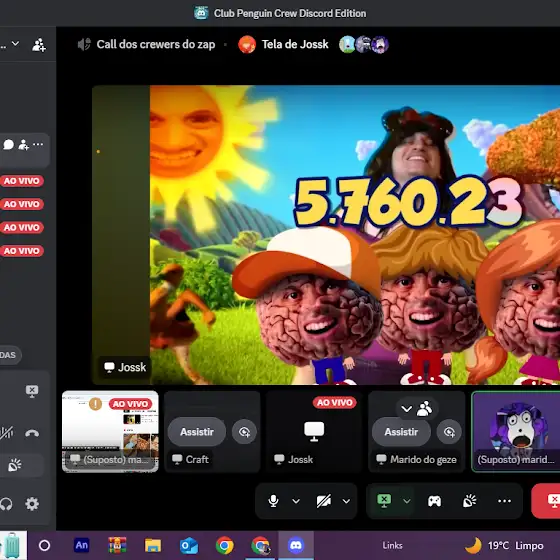The width and height of the screenshot is (560, 560).
Task: Invite people with the add-user icon
Action: pyautogui.click(x=39, y=45)
